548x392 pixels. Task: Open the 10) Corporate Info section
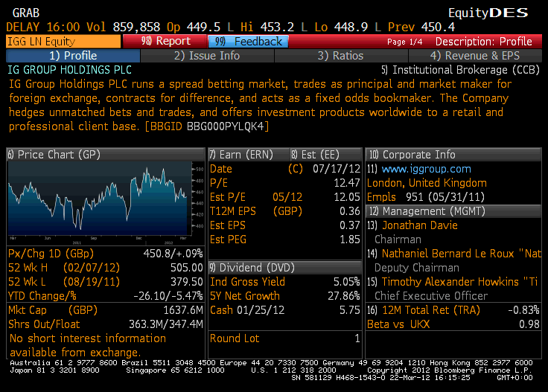click(x=453, y=155)
